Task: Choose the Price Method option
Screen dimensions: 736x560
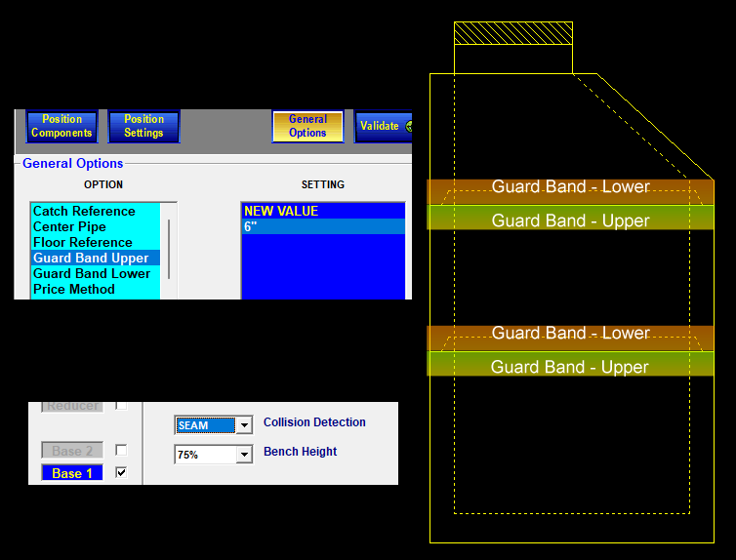Action: tap(73, 289)
